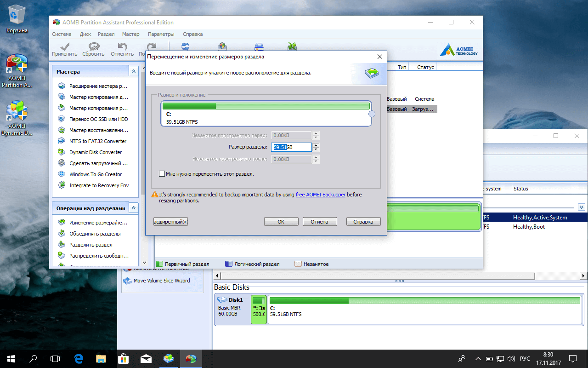Click the double chevron in back window
The height and width of the screenshot is (368, 588).
click(581, 207)
